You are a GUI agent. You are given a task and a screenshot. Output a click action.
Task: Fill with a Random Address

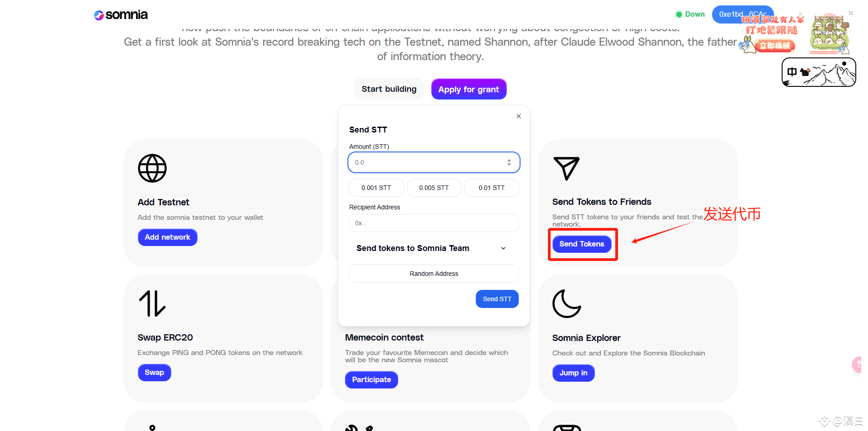point(434,274)
